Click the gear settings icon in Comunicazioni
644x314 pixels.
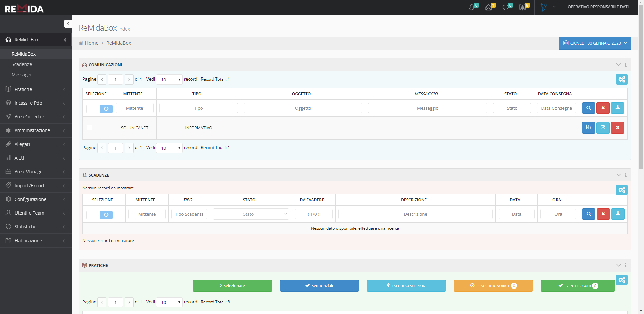(622, 80)
